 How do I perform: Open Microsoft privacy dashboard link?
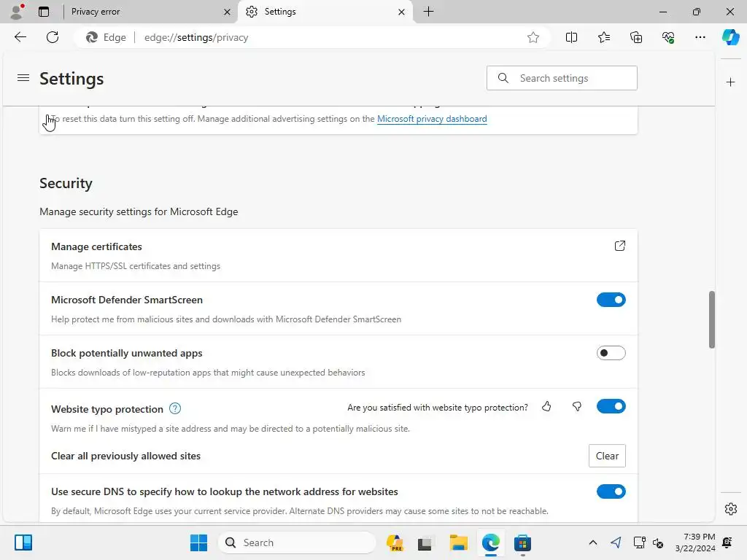(432, 119)
